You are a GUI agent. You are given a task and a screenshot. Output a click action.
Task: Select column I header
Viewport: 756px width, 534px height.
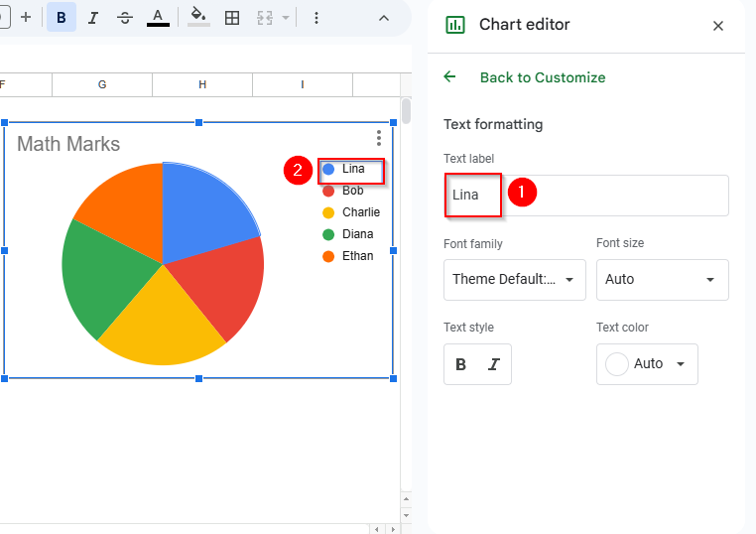(303, 85)
